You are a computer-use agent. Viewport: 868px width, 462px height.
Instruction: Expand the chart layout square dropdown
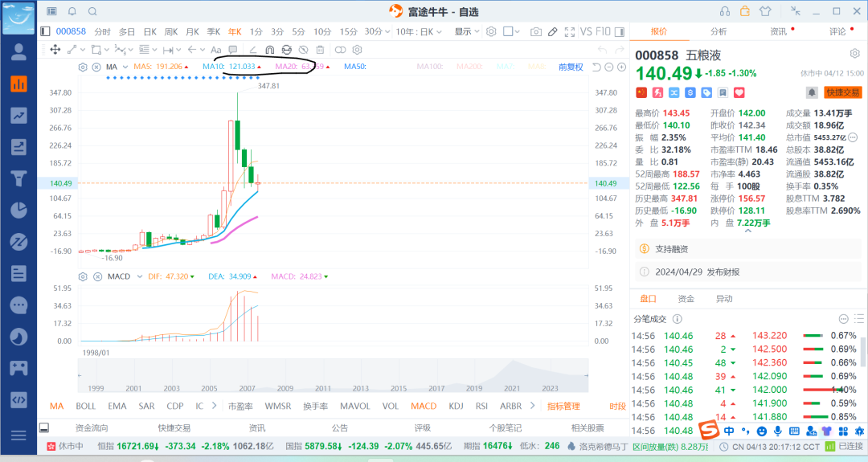point(517,32)
